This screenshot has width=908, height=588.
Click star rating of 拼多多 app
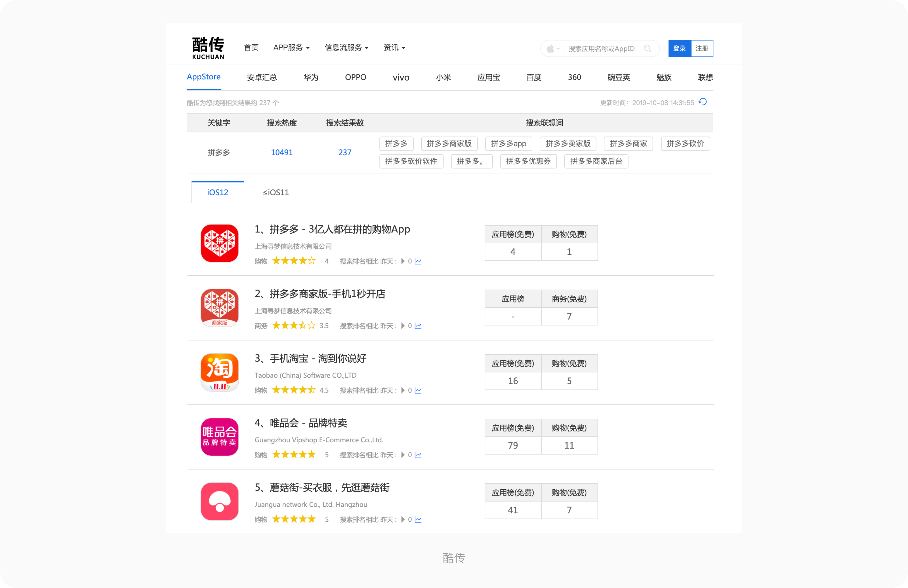[x=294, y=261]
